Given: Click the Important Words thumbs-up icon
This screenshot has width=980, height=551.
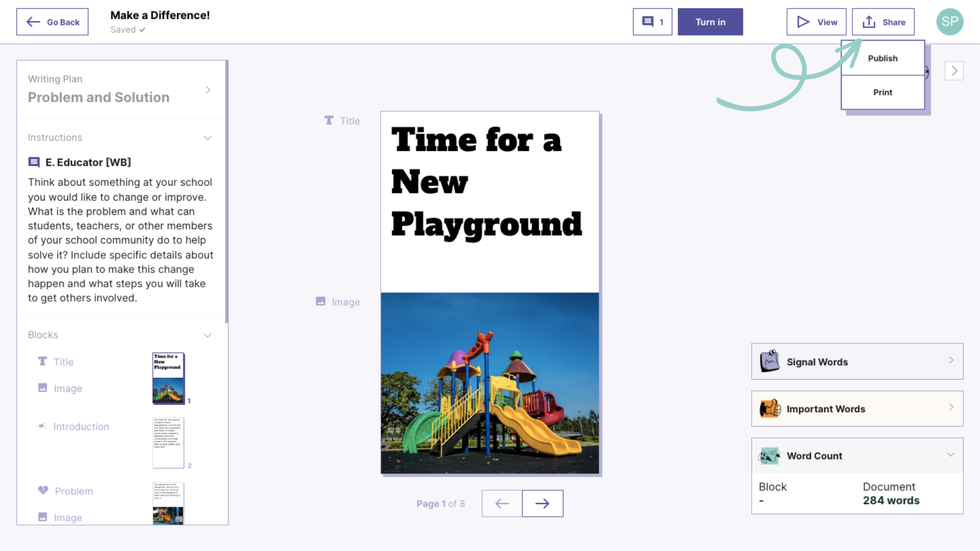Looking at the screenshot, I should pyautogui.click(x=770, y=409).
